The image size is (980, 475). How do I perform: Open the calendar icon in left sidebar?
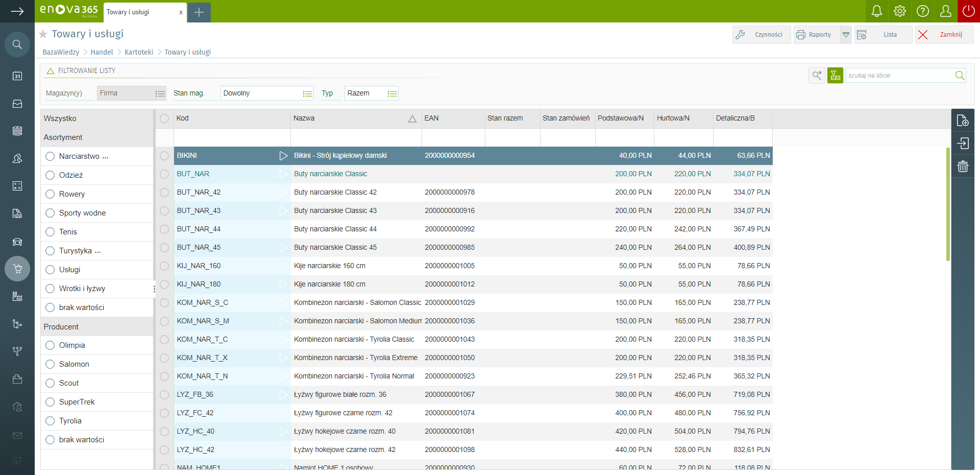pyautogui.click(x=17, y=76)
